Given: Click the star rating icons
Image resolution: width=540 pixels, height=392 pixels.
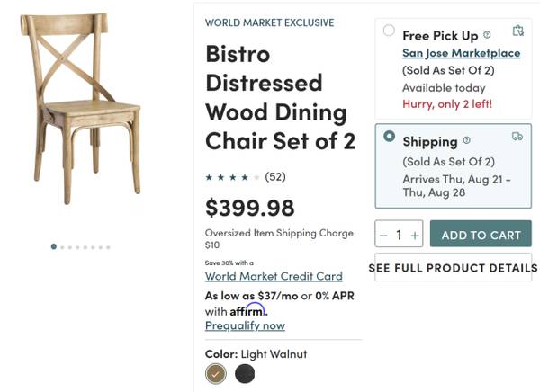Looking at the screenshot, I should [x=232, y=177].
